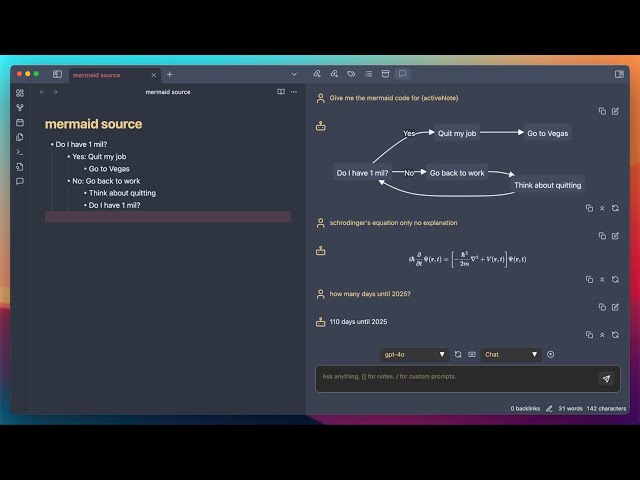Click the 'mermaid source' title in note header
The height and width of the screenshot is (480, 640).
168,92
